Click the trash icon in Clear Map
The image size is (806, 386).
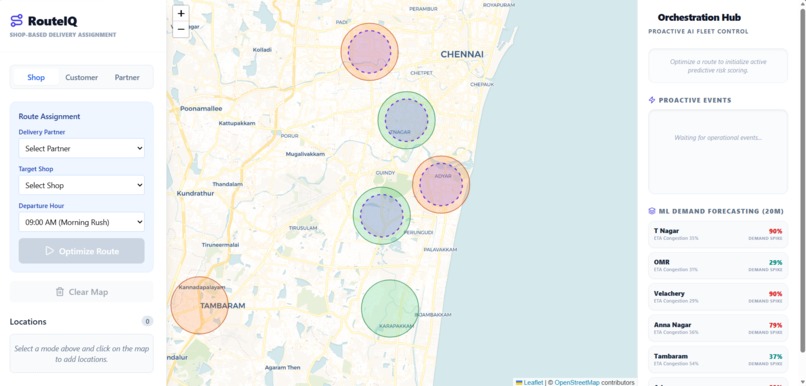60,292
